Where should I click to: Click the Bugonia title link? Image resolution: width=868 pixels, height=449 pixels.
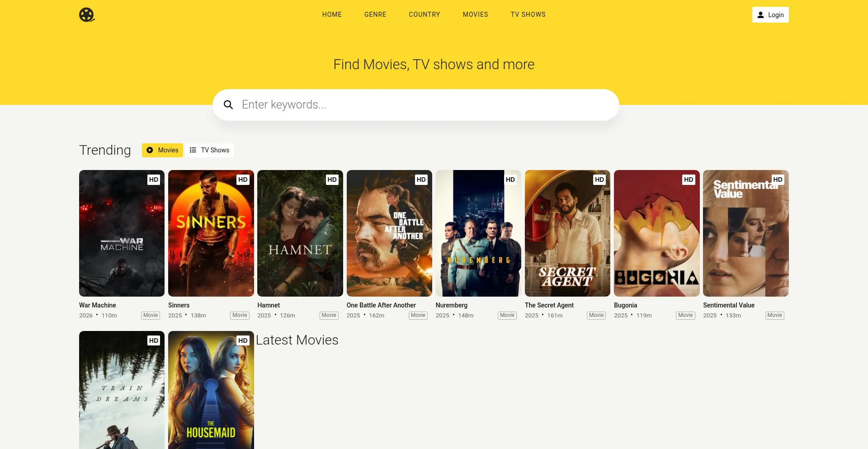[x=626, y=305]
